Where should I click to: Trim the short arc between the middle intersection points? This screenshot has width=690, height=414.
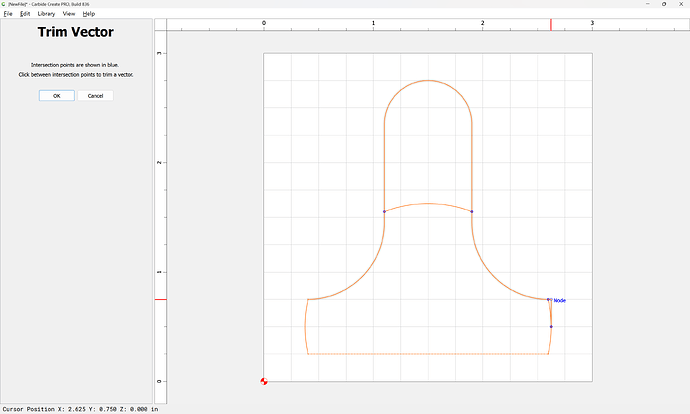(x=428, y=204)
